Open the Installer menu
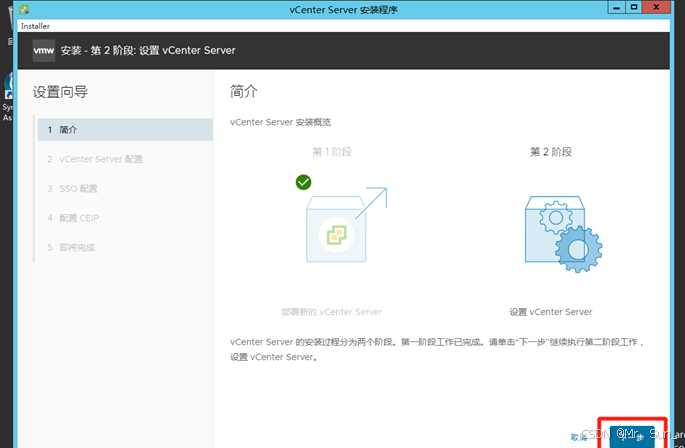Viewport: 685px width, 448px height. (x=35, y=26)
